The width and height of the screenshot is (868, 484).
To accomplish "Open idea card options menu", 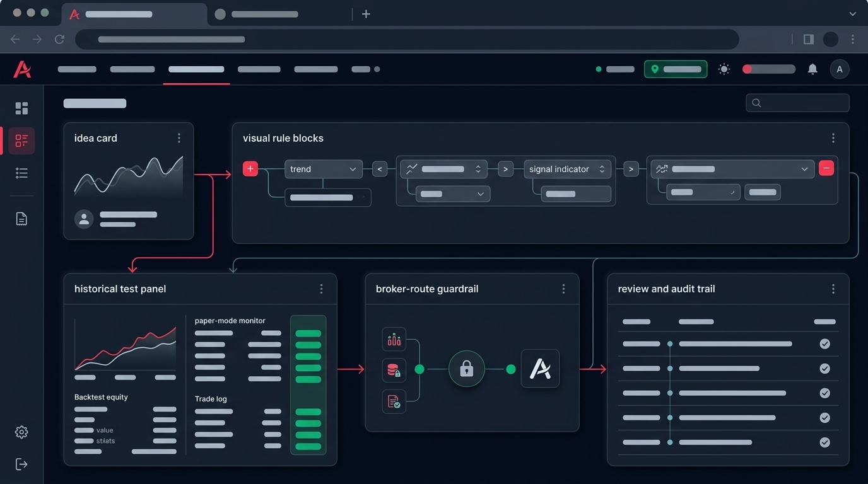I will 179,138.
